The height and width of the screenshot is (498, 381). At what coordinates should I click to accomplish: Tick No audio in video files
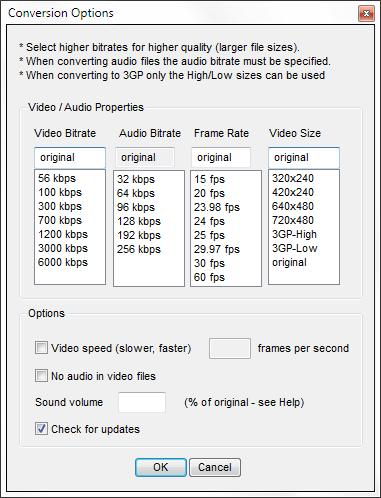click(x=41, y=376)
